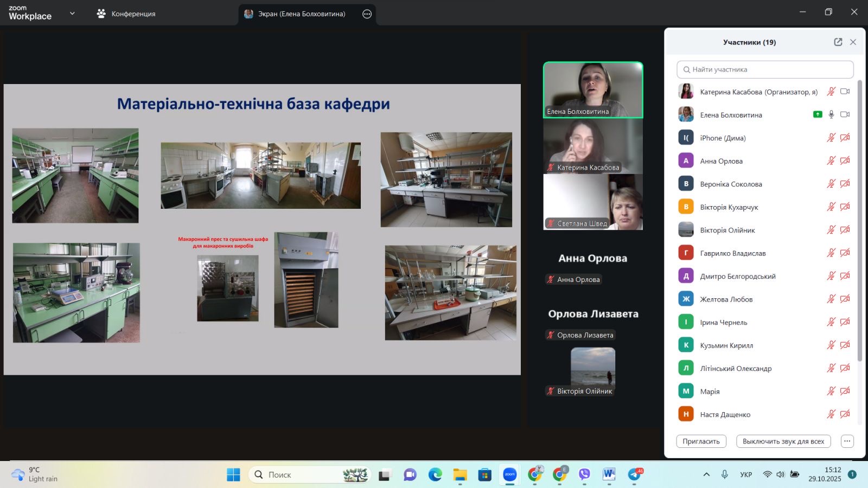Open more participant options ellipsis button
This screenshot has height=488, width=868.
tap(847, 441)
